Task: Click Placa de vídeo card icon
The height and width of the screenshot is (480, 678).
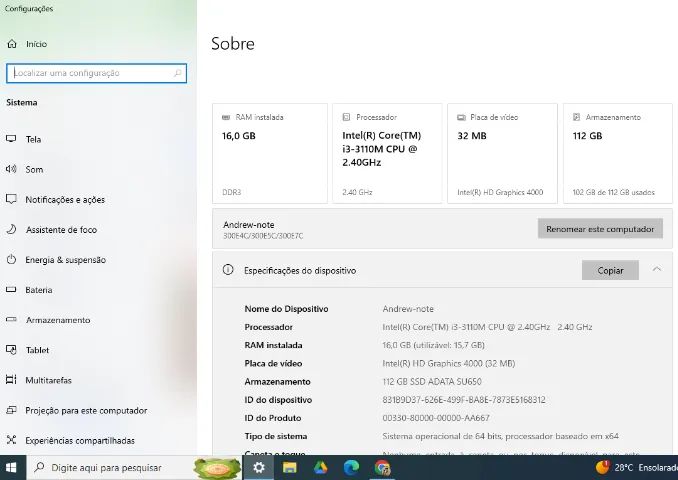Action: point(461,117)
